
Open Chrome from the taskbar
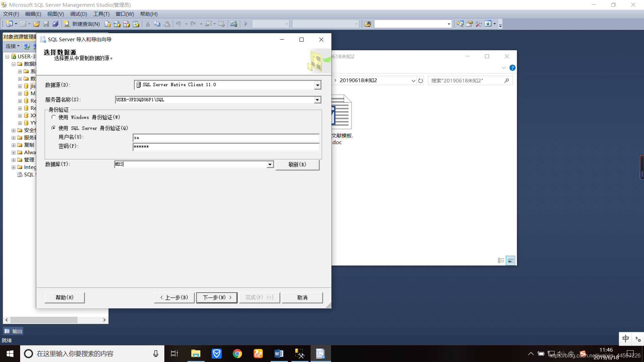237,354
